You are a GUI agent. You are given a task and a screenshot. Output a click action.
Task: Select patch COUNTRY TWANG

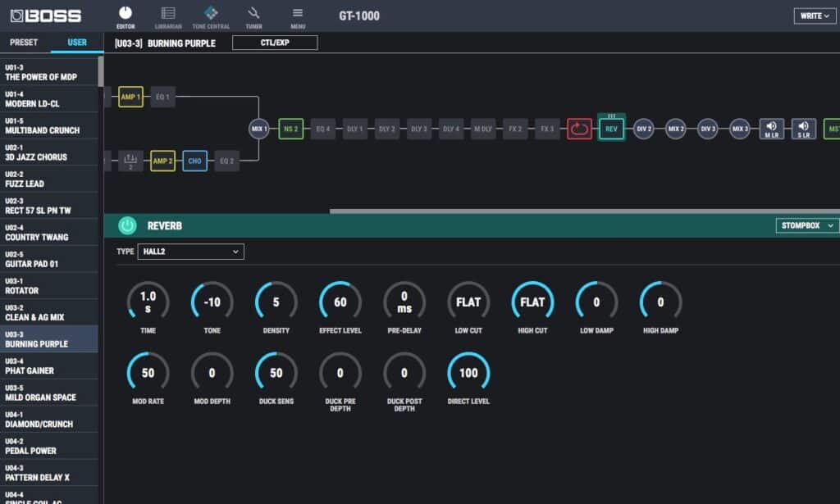[48, 232]
